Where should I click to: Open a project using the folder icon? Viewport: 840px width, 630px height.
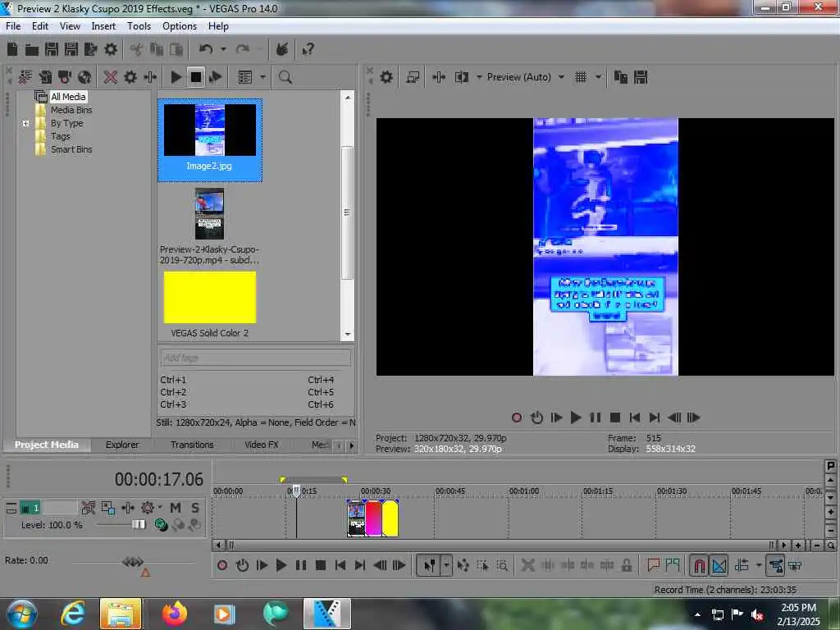(x=32, y=50)
